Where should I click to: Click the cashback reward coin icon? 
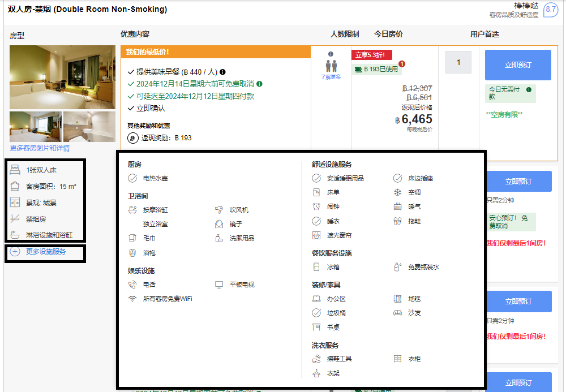133,138
